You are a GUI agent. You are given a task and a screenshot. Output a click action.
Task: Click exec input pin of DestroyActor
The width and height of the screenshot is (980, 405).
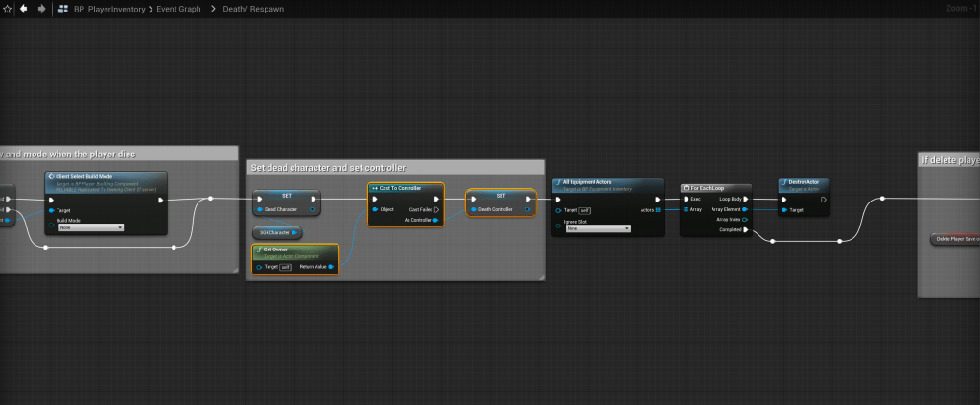tap(785, 200)
